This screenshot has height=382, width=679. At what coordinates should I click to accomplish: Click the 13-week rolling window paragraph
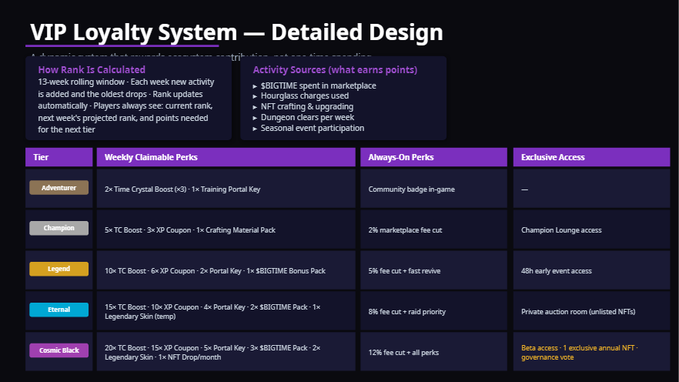pos(126,106)
